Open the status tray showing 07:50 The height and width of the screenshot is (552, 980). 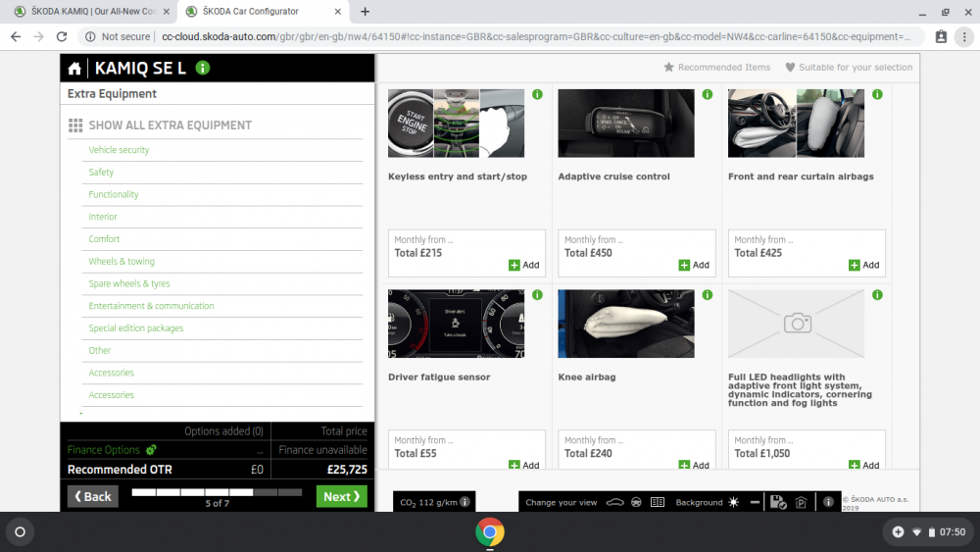pos(927,532)
